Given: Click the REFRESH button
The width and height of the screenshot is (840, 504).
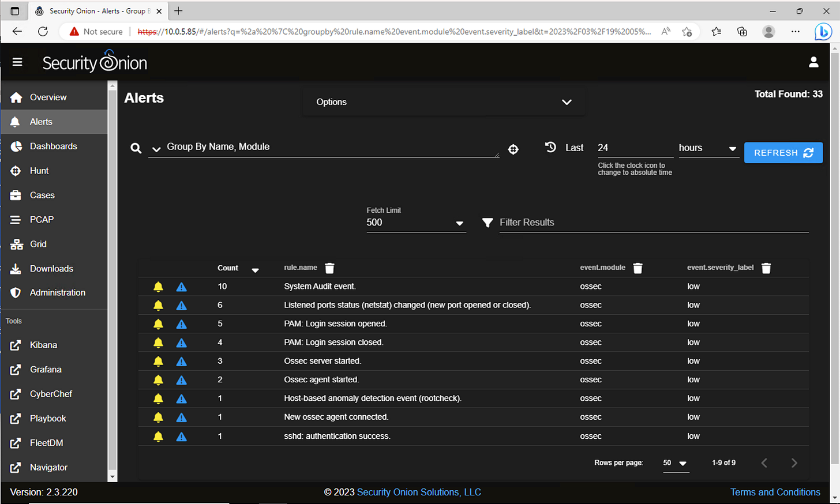Looking at the screenshot, I should coord(783,153).
